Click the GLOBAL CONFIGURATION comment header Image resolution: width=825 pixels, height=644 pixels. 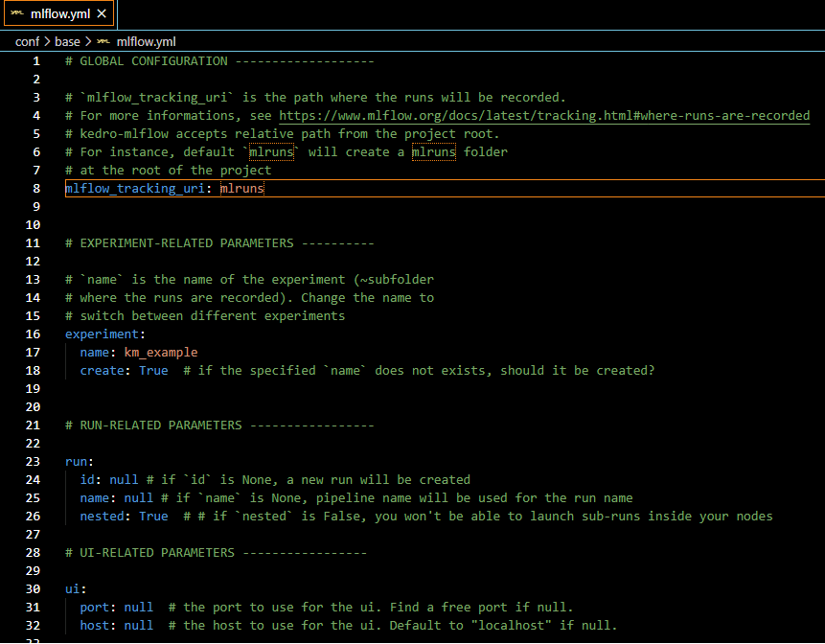219,61
